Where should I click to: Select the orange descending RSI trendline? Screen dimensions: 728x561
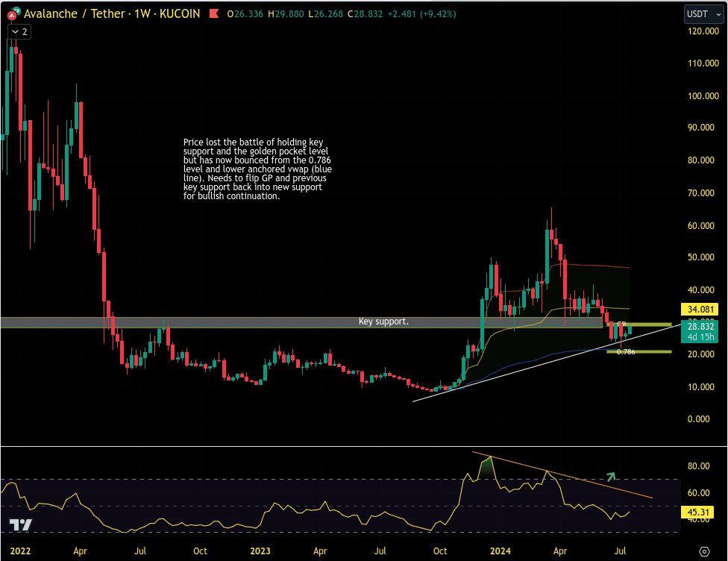[562, 474]
